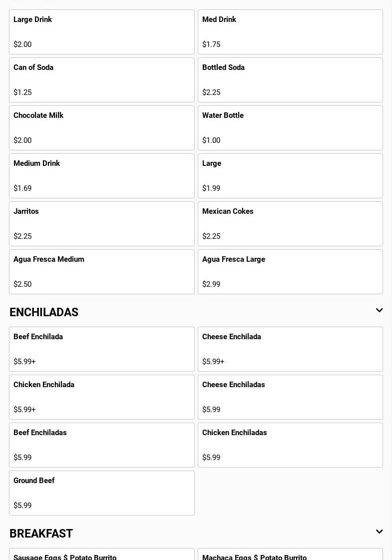The image size is (392, 560).
Task: Select the Water Bottle item
Action: [290, 128]
